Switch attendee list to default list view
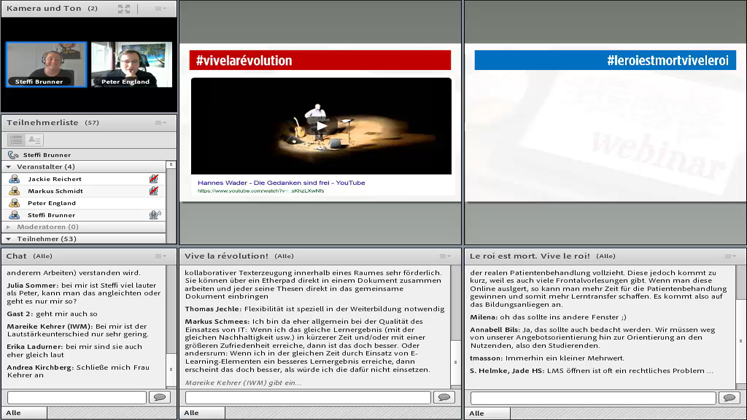 click(x=16, y=140)
